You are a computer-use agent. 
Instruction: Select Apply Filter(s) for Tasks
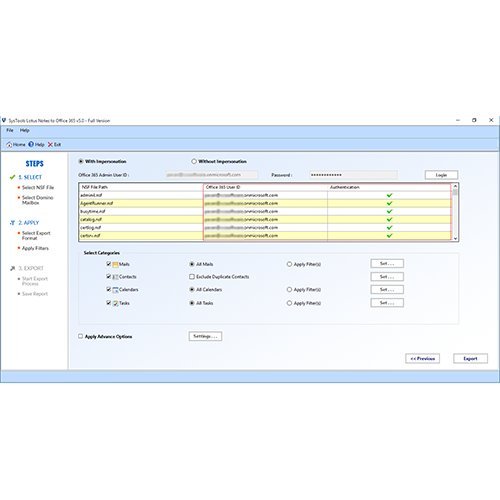[x=289, y=303]
